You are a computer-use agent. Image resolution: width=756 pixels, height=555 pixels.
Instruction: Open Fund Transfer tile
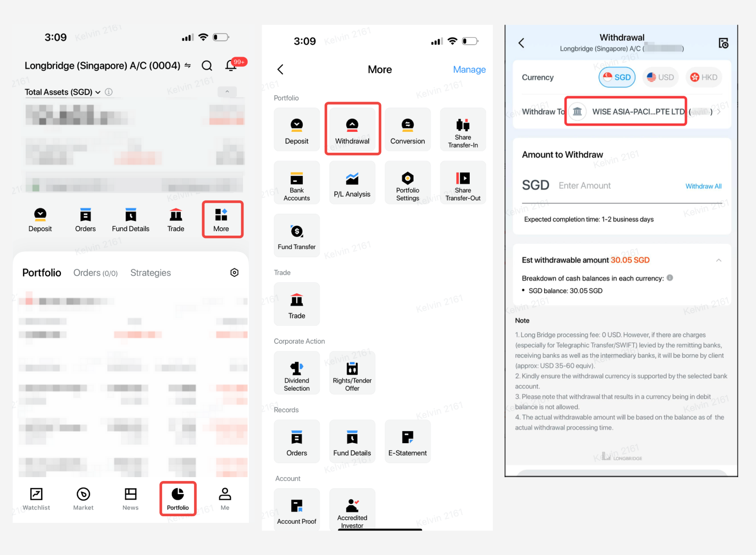coord(297,235)
